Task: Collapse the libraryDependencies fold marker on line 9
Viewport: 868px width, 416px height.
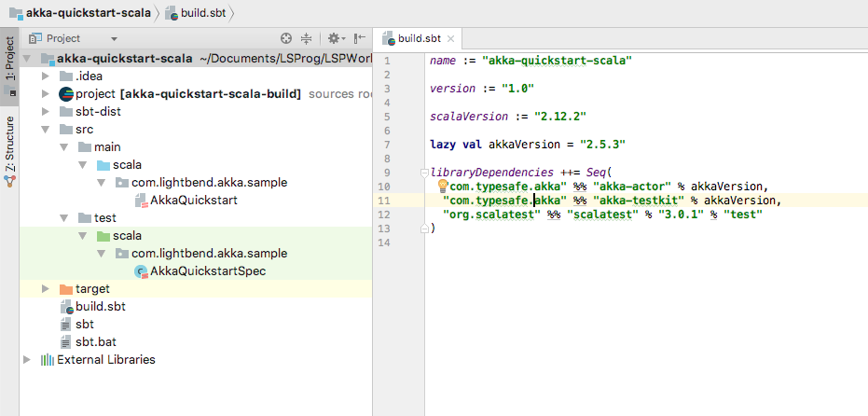Action: (424, 172)
